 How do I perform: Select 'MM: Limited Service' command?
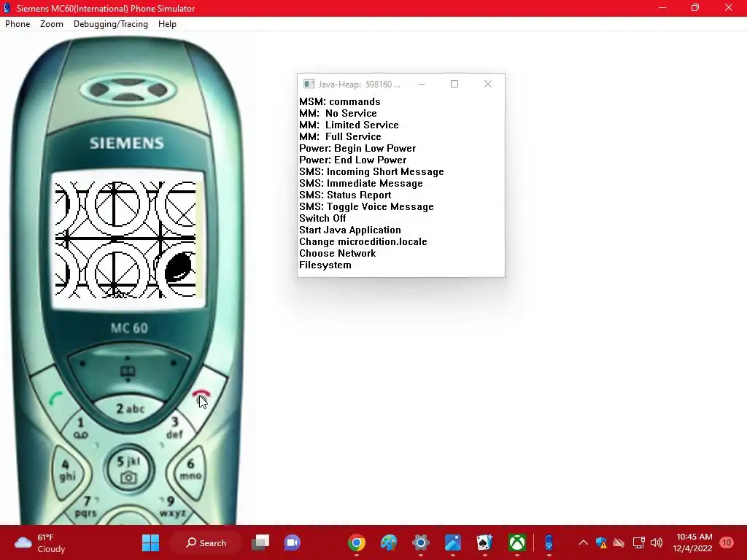349,125
